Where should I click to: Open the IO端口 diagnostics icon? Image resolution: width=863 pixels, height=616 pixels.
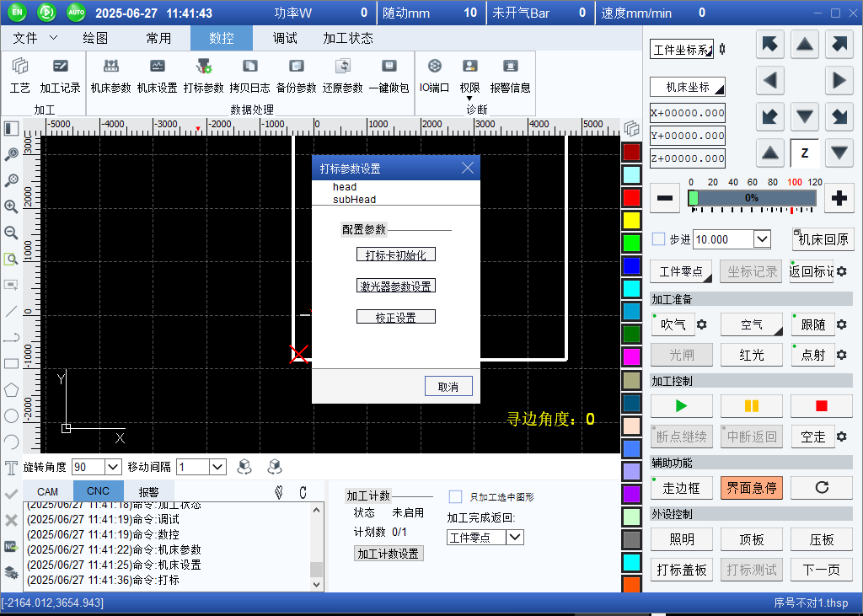(434, 74)
